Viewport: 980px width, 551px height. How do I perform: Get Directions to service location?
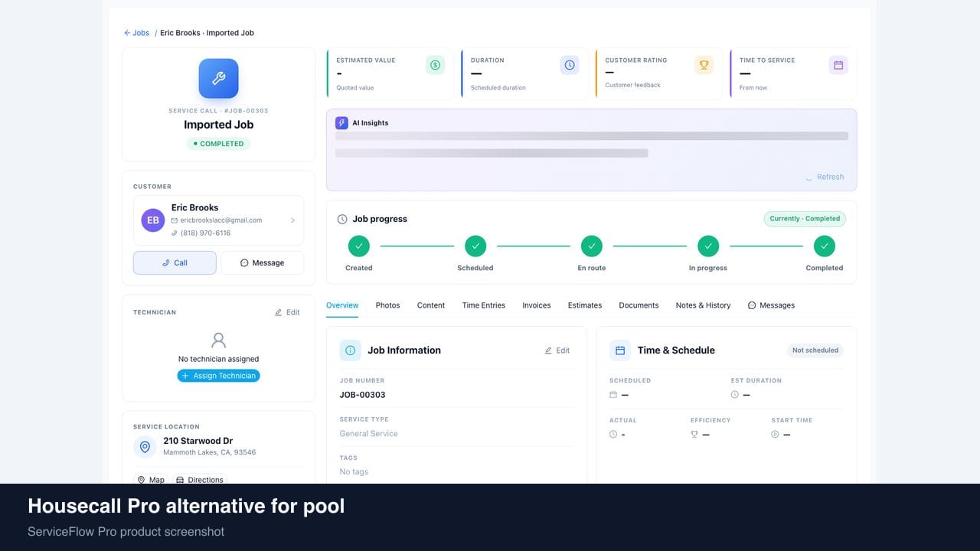click(x=200, y=480)
